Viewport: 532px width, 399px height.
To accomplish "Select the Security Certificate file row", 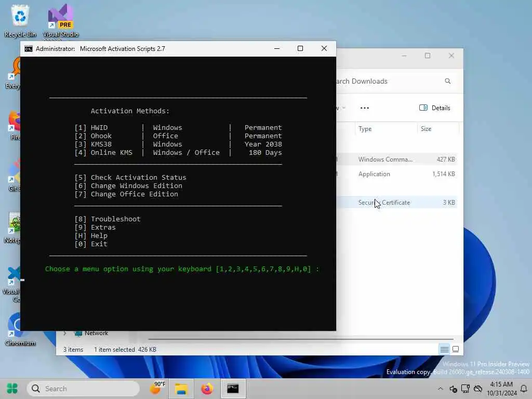I will pyautogui.click(x=397, y=203).
